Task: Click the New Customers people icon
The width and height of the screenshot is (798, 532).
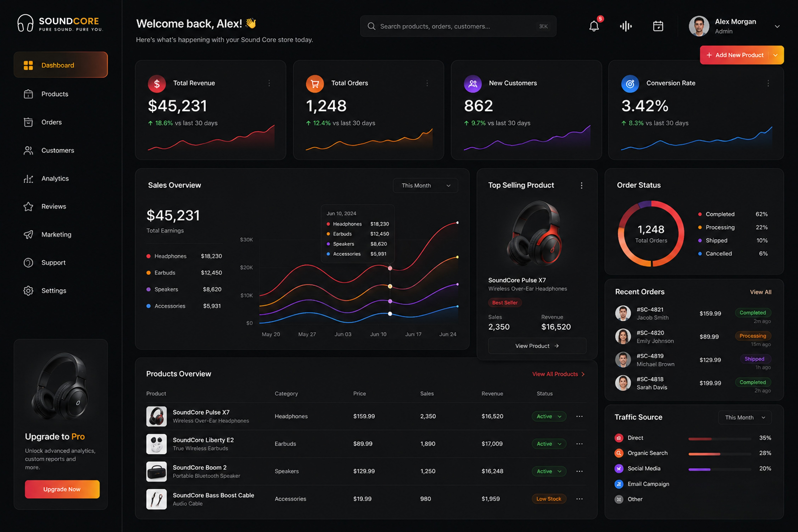Action: tap(473, 84)
